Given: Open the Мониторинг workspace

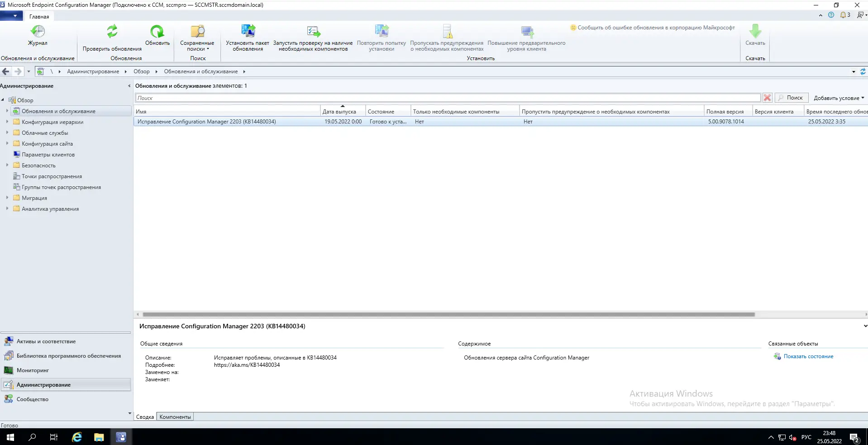Looking at the screenshot, I should coord(66,370).
